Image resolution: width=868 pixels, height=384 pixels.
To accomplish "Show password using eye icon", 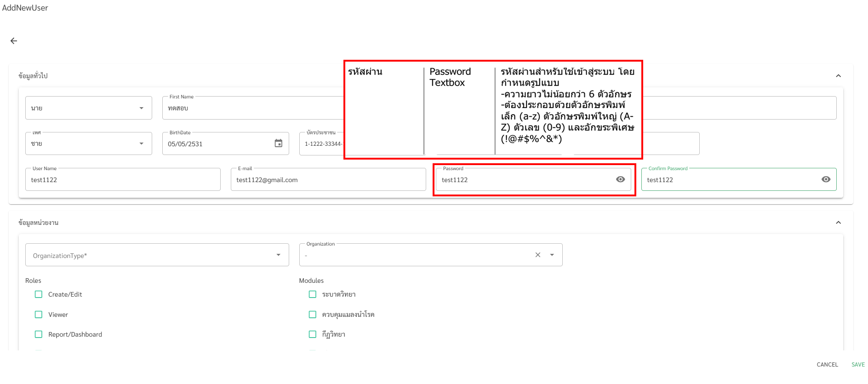I will pos(620,179).
